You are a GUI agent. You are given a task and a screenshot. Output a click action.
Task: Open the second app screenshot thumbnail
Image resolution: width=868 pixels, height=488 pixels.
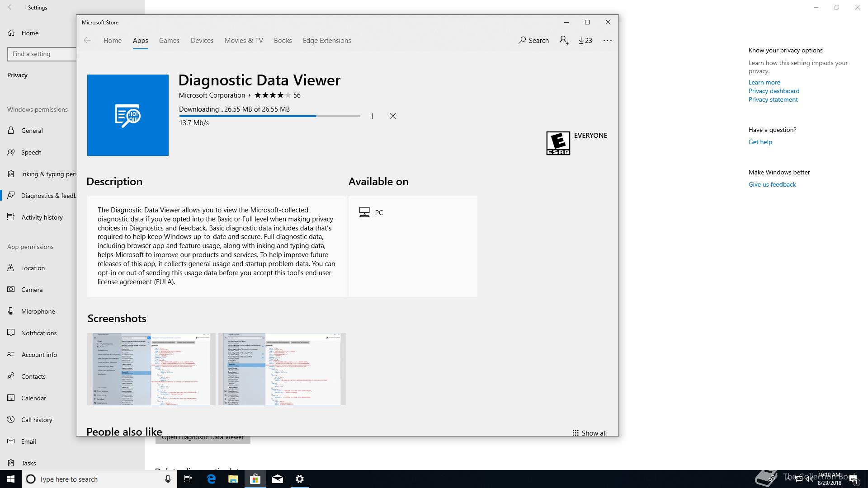click(282, 369)
